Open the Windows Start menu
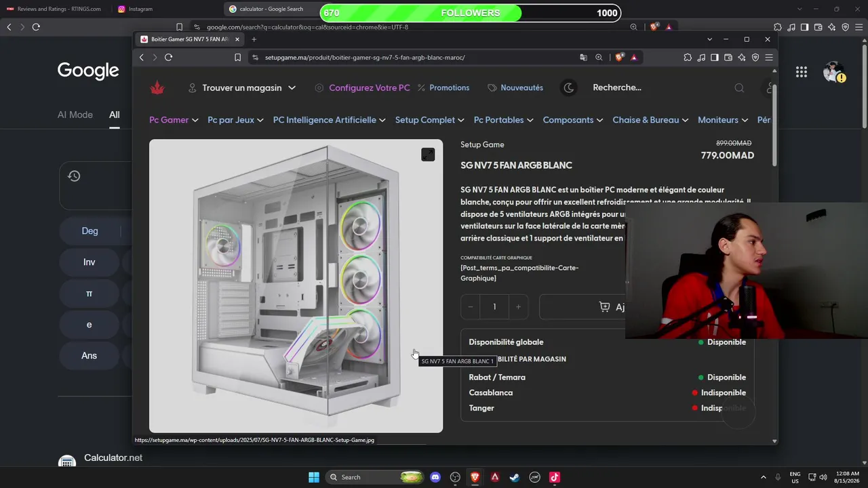The height and width of the screenshot is (488, 868). tap(314, 477)
